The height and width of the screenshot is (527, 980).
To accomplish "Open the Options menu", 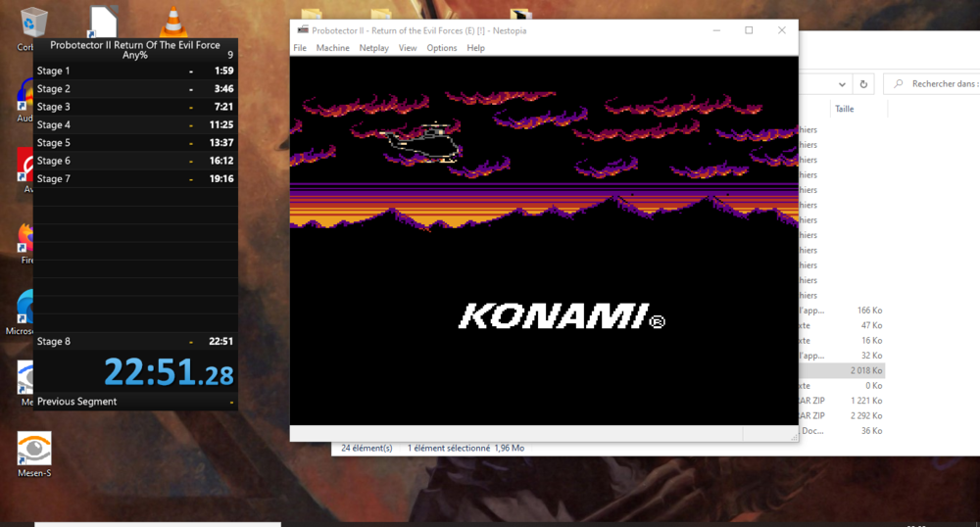I will point(441,48).
